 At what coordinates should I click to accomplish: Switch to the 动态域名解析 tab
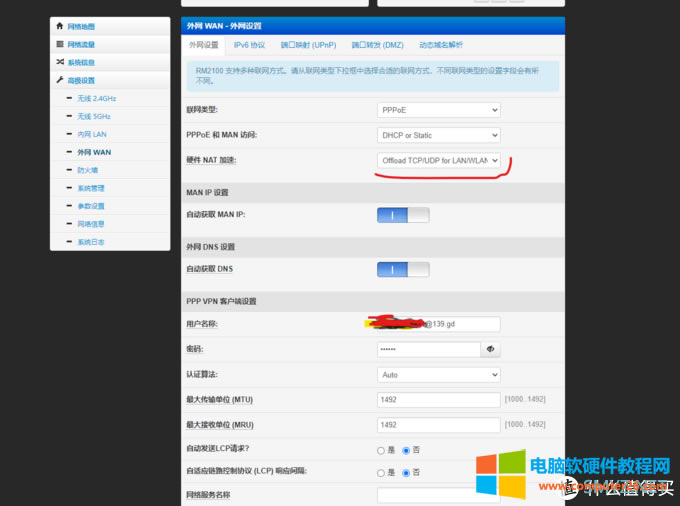[441, 45]
